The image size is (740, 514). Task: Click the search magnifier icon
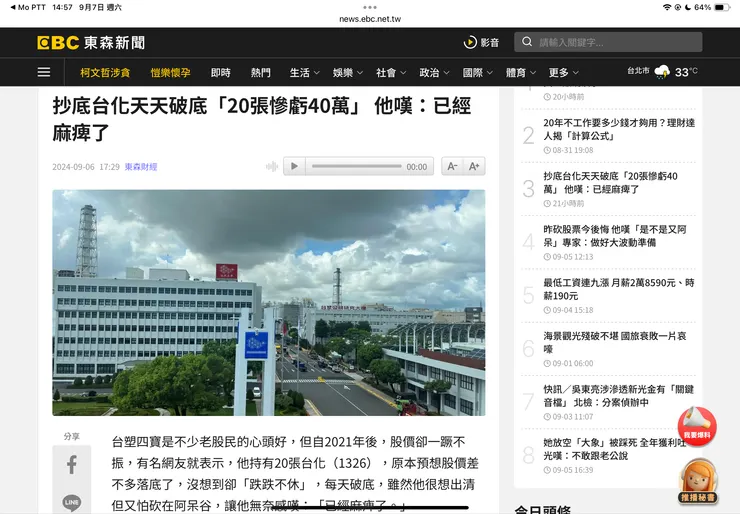pyautogui.click(x=527, y=42)
